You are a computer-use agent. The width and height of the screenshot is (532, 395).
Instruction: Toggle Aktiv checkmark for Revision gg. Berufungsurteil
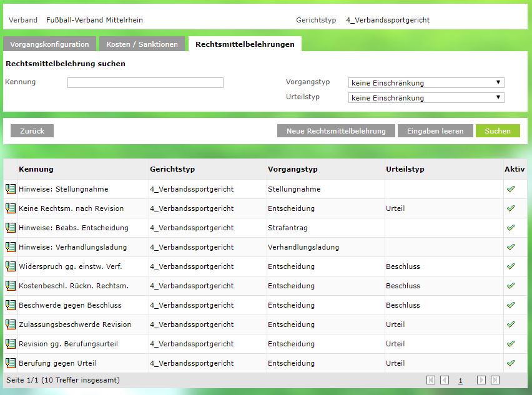click(x=511, y=344)
